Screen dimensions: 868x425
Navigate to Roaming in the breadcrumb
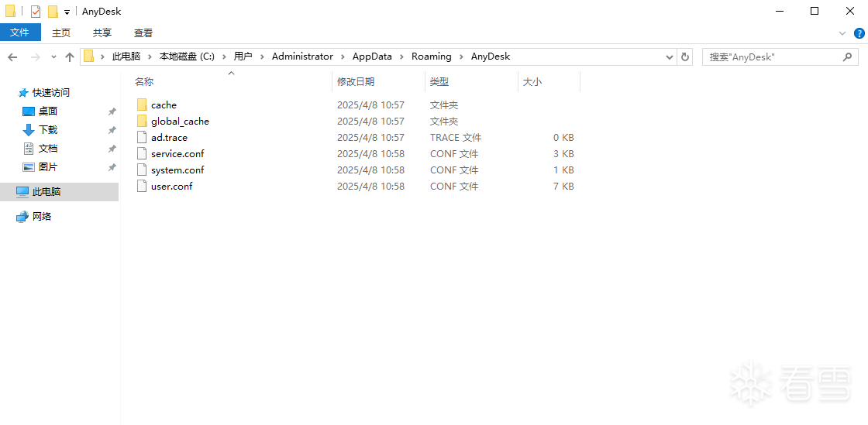click(x=431, y=57)
